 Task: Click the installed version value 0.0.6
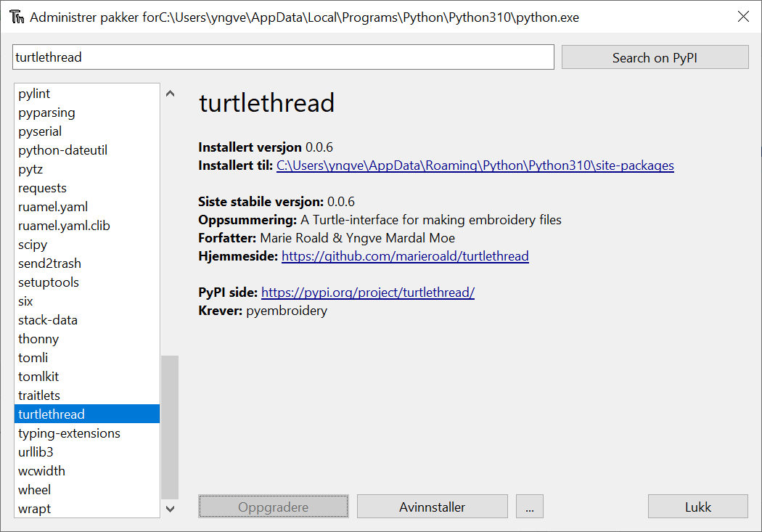click(319, 147)
